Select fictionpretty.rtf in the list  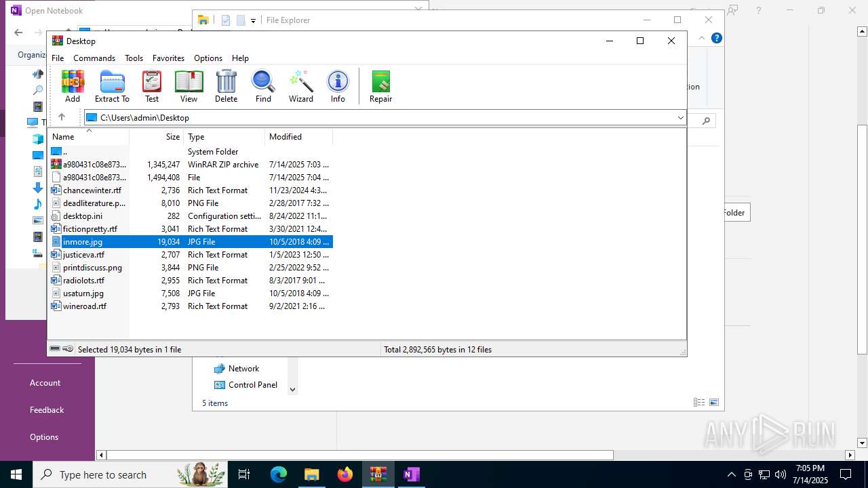coord(191,229)
